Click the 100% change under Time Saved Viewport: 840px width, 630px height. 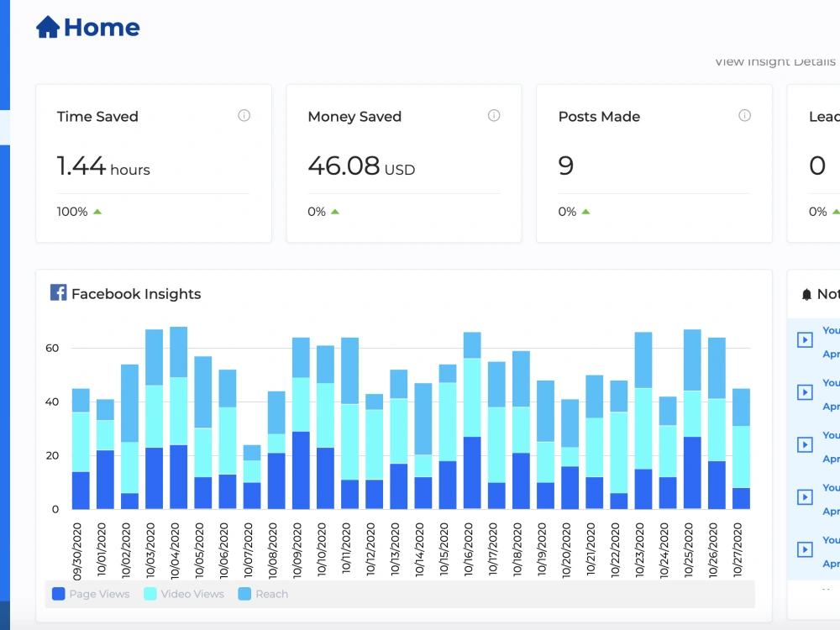click(72, 212)
